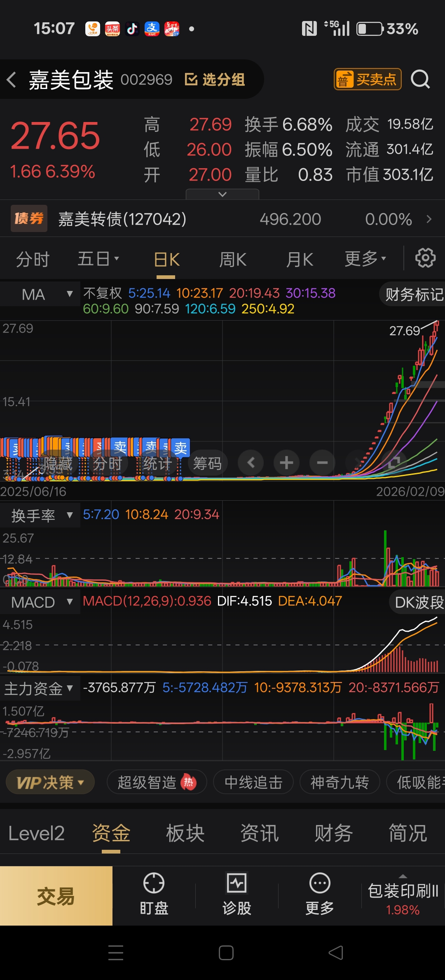445x980 pixels.
Task: Switch to the 周K chart tab
Action: point(233,260)
